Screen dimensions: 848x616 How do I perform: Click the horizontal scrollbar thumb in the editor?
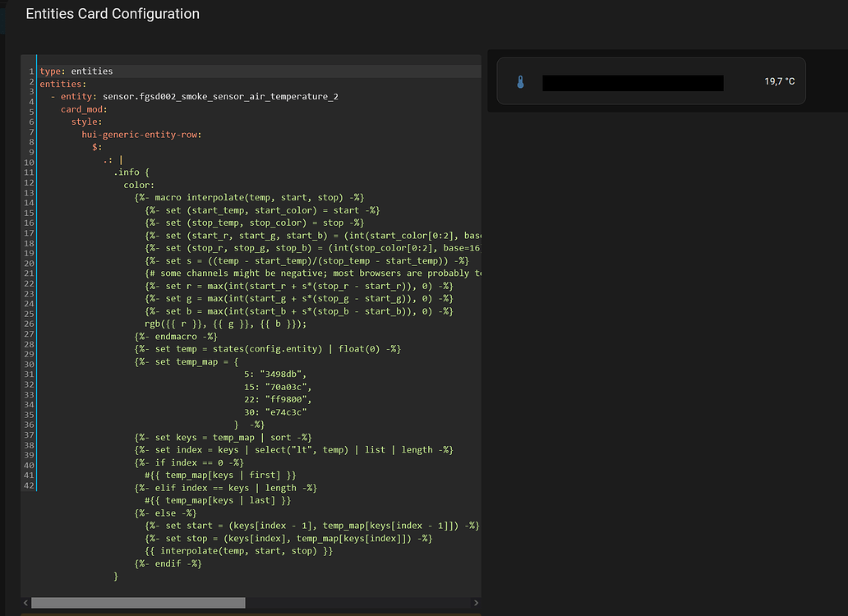137,603
